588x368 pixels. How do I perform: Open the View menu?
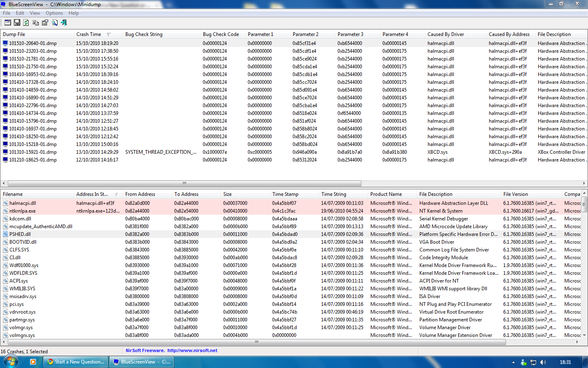tap(35, 13)
